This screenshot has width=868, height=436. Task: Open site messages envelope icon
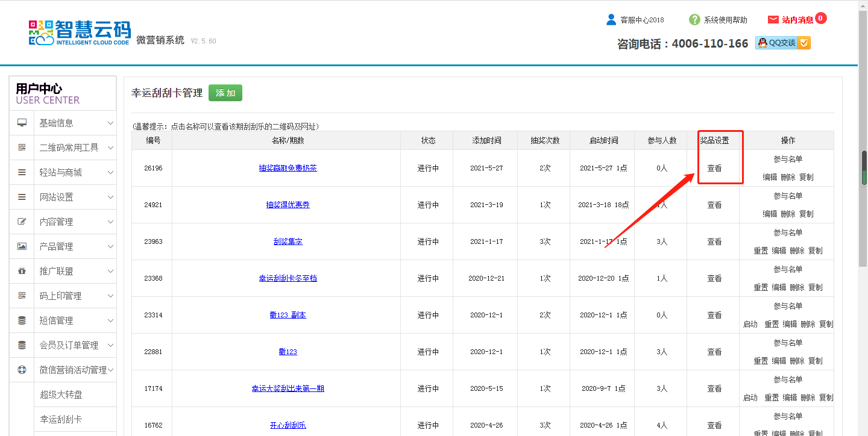[x=773, y=20]
